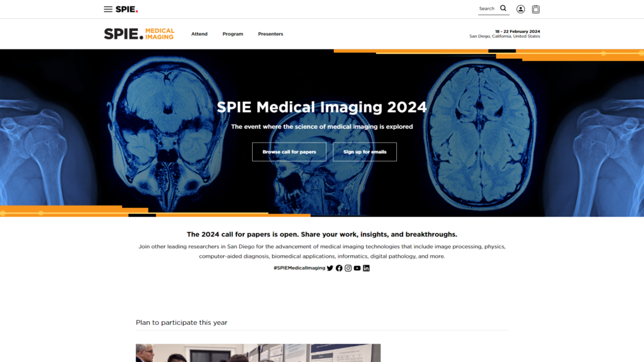
Task: Open the calendar schedule icon
Action: tap(536, 9)
